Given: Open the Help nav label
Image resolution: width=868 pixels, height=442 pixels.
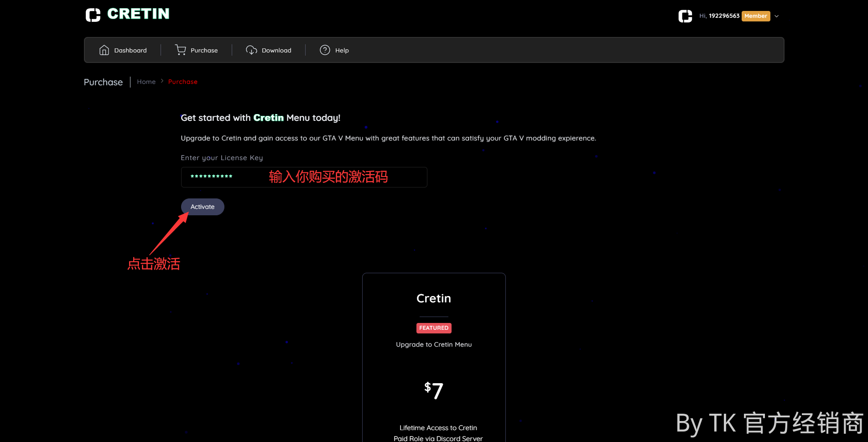Looking at the screenshot, I should 342,51.
